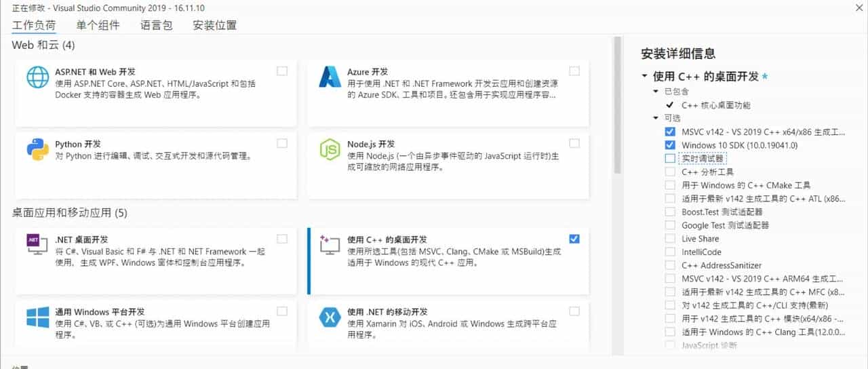Click the Node.js development logo icon
Viewport: 868px width, 369px height.
pos(330,148)
